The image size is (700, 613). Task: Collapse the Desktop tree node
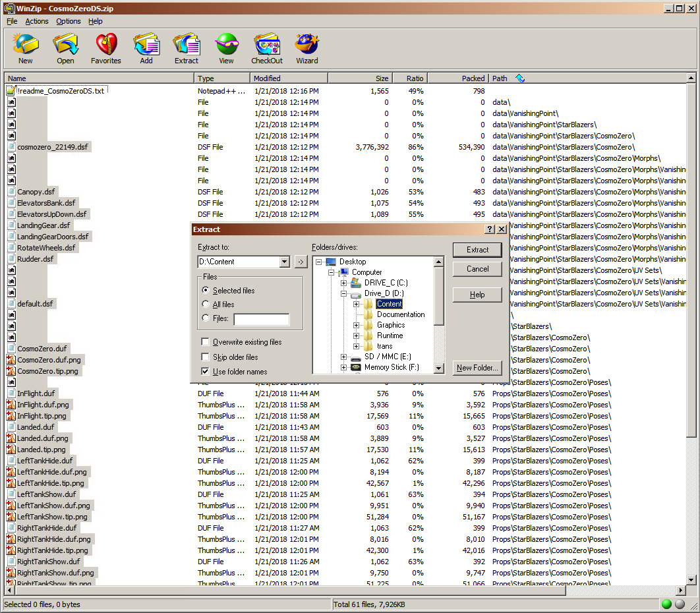tap(319, 262)
